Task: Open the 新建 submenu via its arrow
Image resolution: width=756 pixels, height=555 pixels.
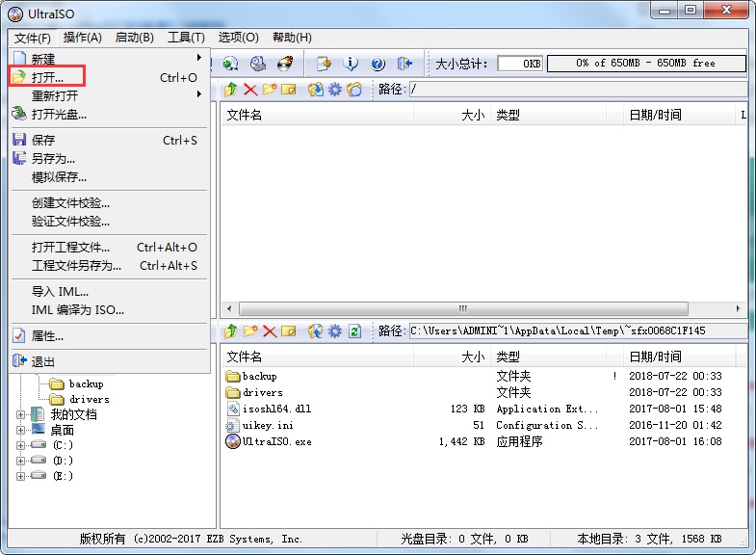Action: click(199, 58)
